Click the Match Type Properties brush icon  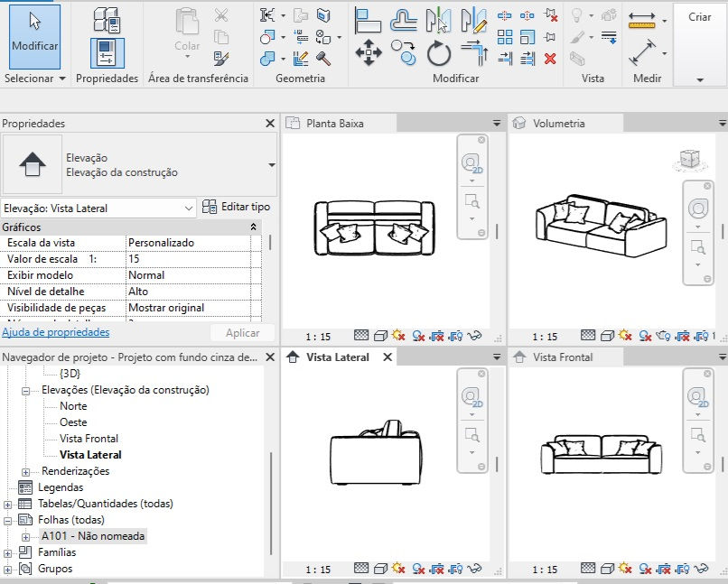coord(221,59)
